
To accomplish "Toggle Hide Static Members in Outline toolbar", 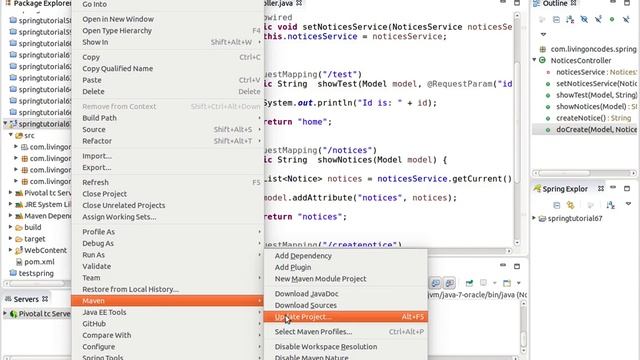I will tap(598, 19).
